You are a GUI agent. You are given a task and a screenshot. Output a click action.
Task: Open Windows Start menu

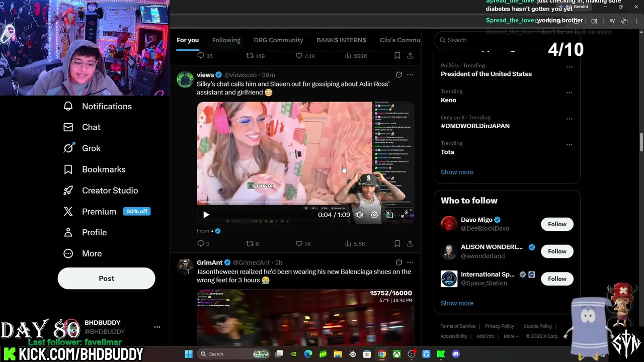[188, 354]
